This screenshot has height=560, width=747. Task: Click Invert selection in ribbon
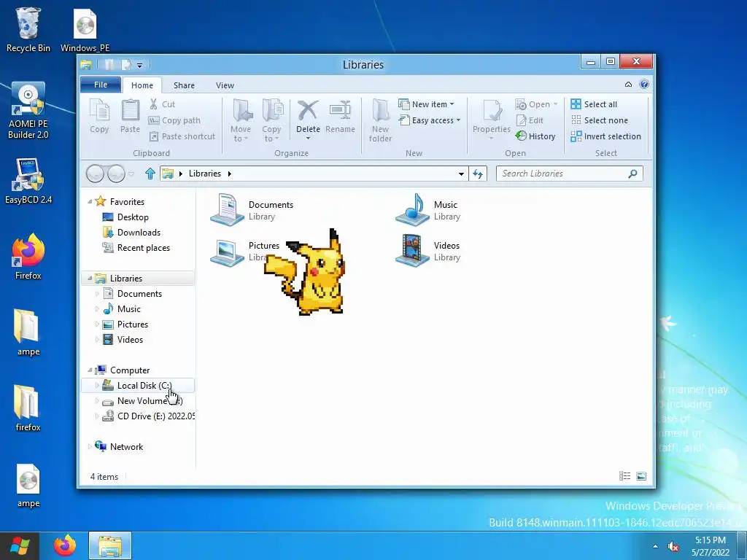(606, 136)
